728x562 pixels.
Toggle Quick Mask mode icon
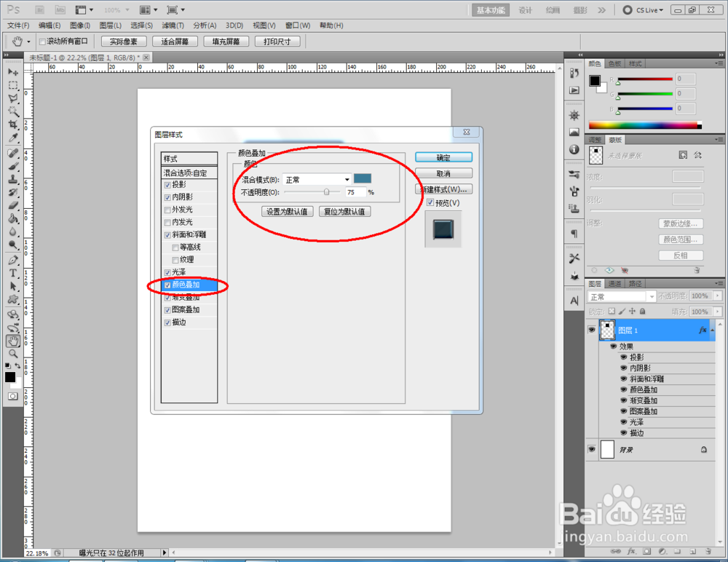[13, 396]
